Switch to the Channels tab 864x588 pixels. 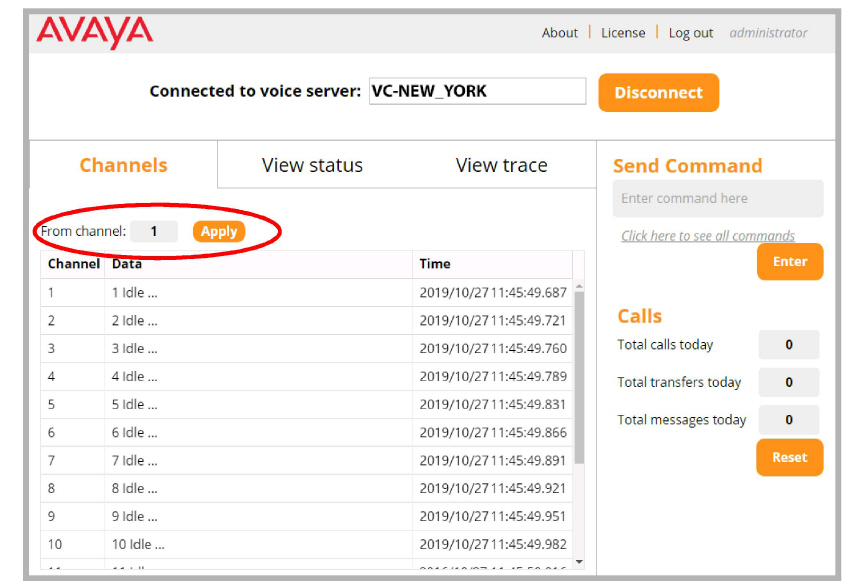[123, 165]
